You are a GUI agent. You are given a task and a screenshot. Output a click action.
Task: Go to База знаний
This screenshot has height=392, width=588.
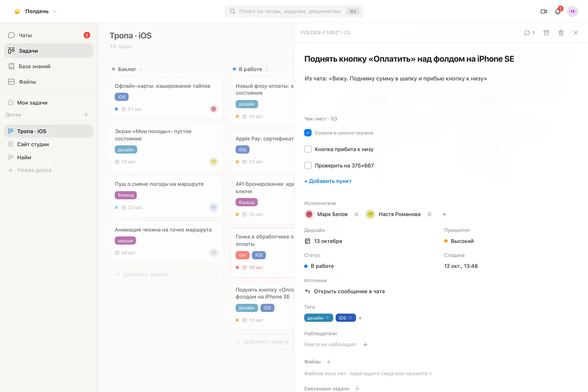click(49, 66)
